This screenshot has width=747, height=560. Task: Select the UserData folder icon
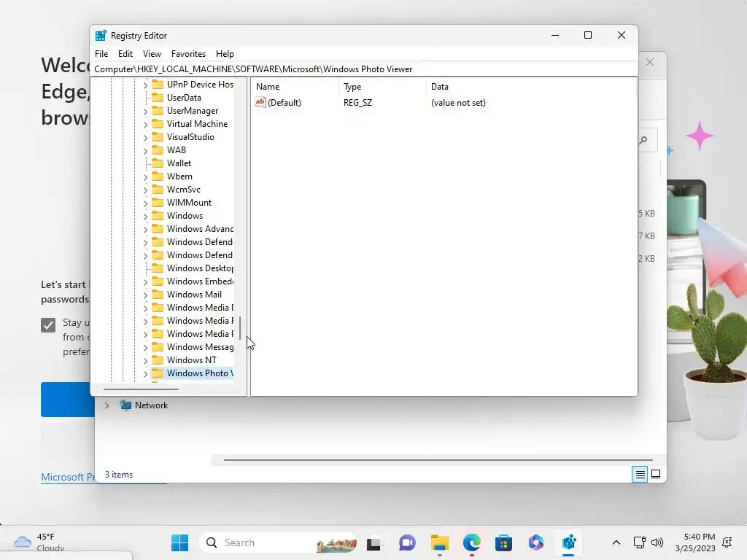tap(158, 97)
